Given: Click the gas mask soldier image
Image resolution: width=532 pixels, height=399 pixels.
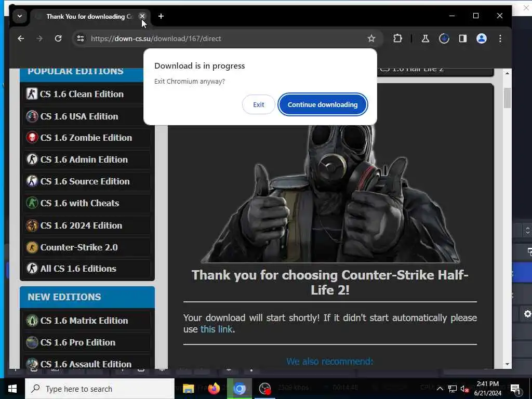Looking at the screenshot, I should pos(330,193).
